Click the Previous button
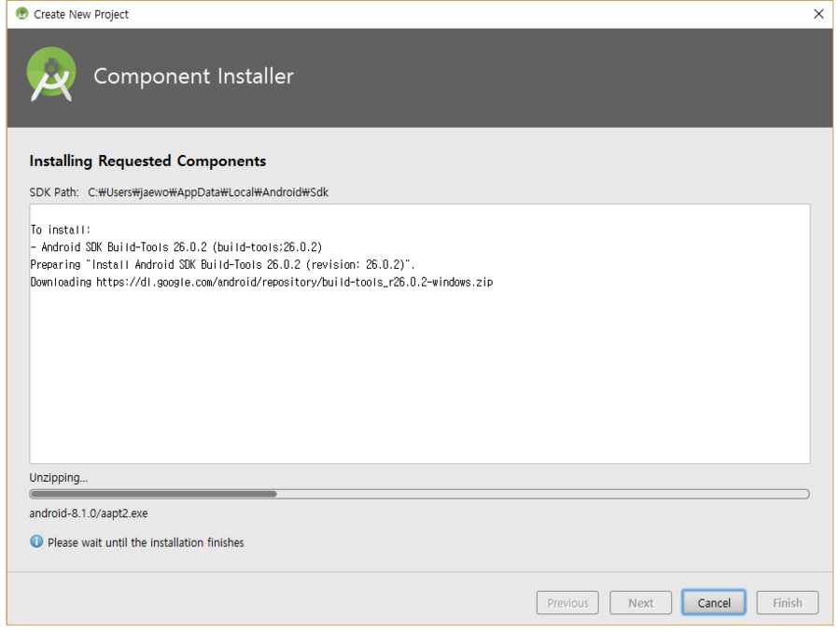 (x=567, y=603)
